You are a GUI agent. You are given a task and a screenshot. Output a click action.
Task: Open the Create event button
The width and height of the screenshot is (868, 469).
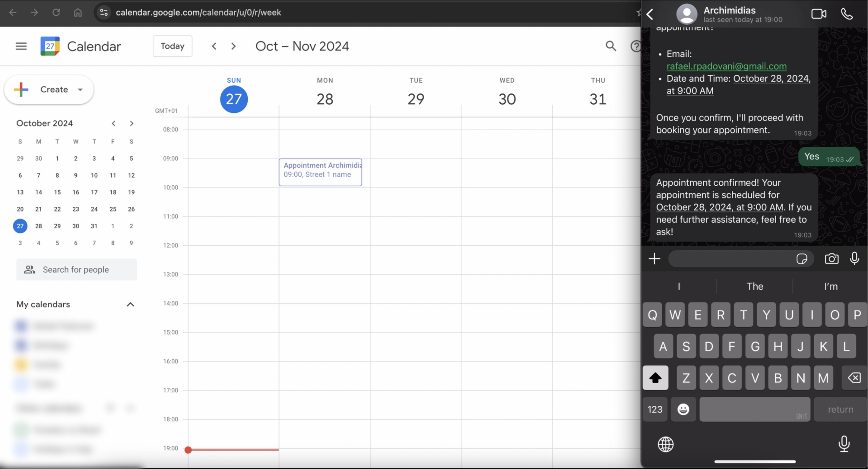pos(49,90)
